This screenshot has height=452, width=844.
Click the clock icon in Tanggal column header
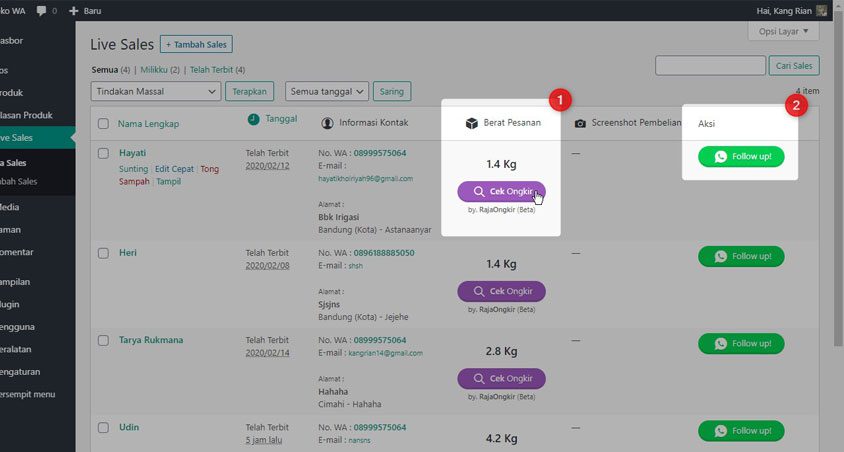(x=254, y=119)
